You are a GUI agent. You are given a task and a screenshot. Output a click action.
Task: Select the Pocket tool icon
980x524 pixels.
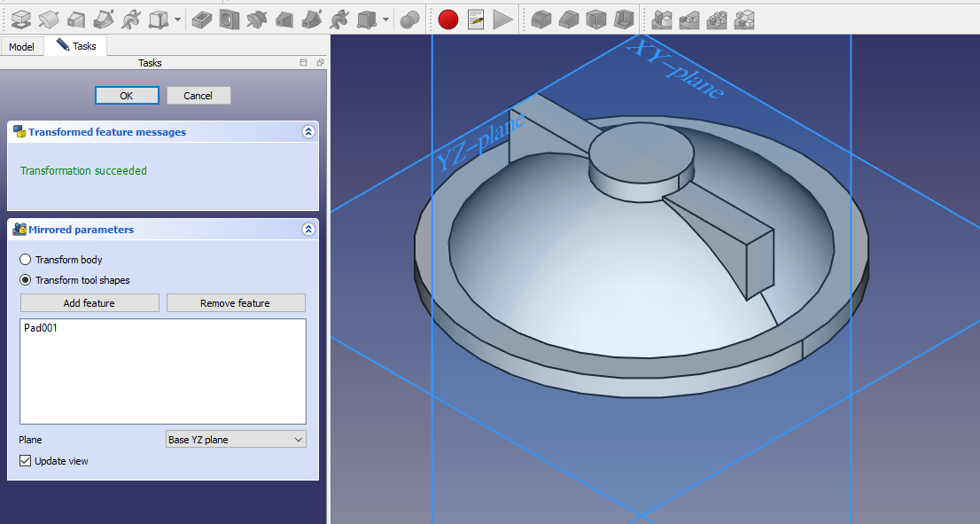pos(202,19)
